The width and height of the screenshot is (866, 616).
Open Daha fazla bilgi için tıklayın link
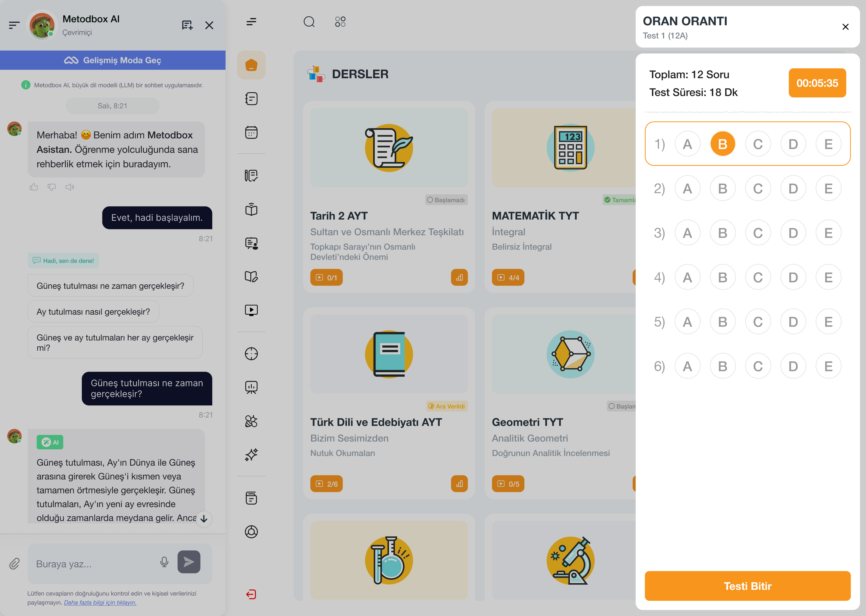point(100,602)
